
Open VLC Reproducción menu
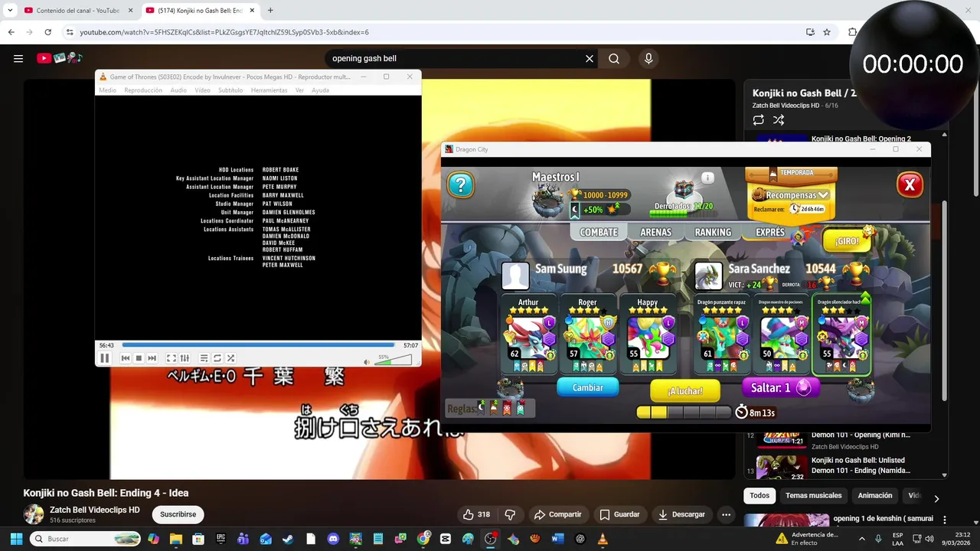[x=143, y=90]
